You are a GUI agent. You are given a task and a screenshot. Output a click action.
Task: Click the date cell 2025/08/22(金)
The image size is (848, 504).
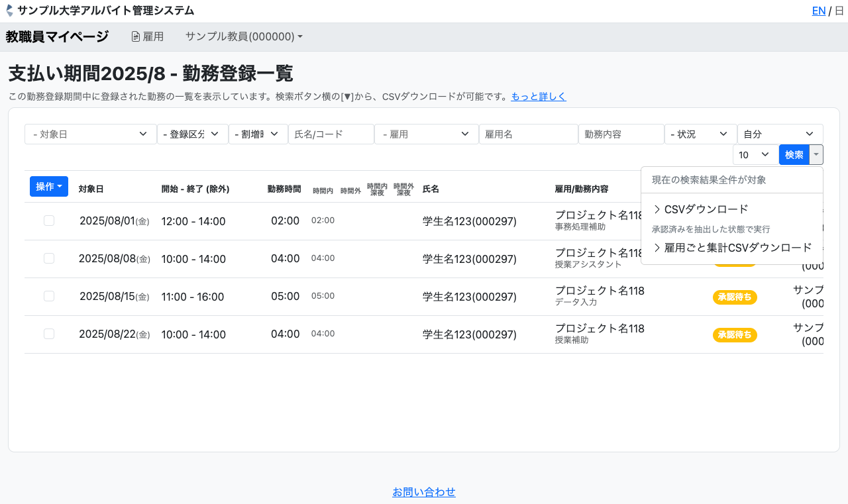click(115, 334)
